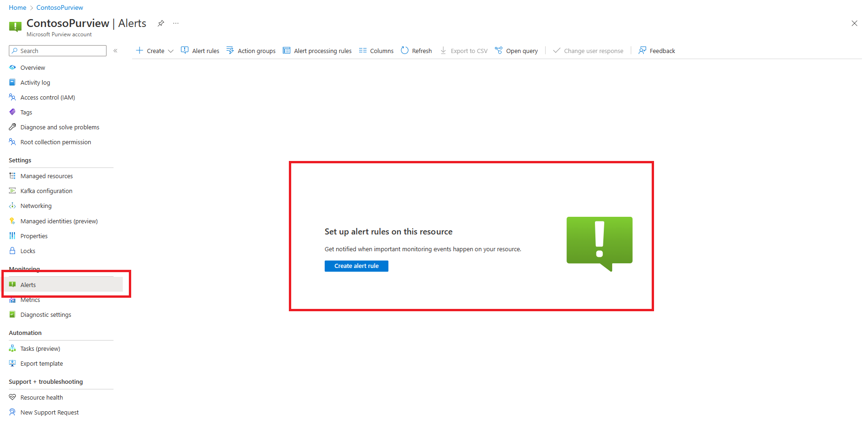Screen dimensions: 868x428
Task: Click the New Support Request icon
Action: (x=13, y=412)
